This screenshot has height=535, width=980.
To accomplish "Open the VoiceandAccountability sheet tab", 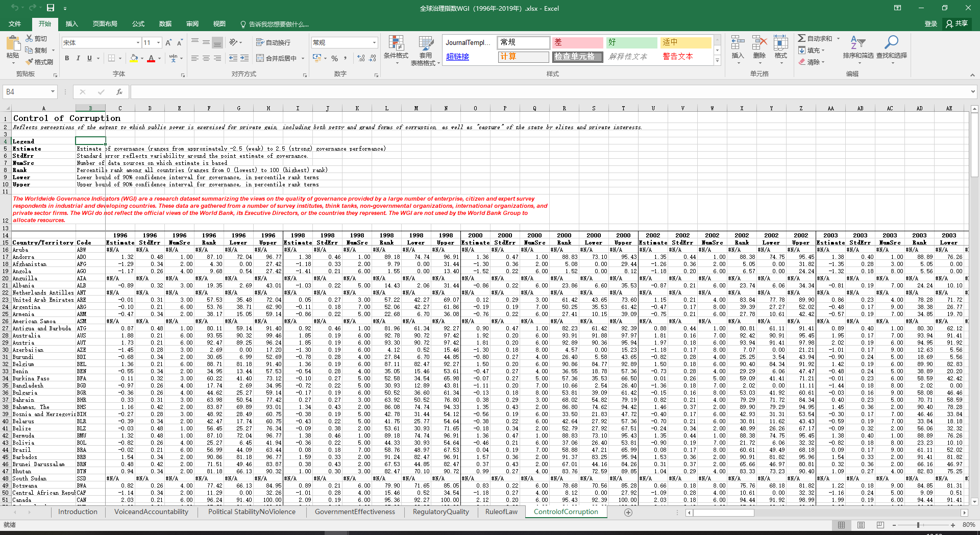I will coord(151,512).
